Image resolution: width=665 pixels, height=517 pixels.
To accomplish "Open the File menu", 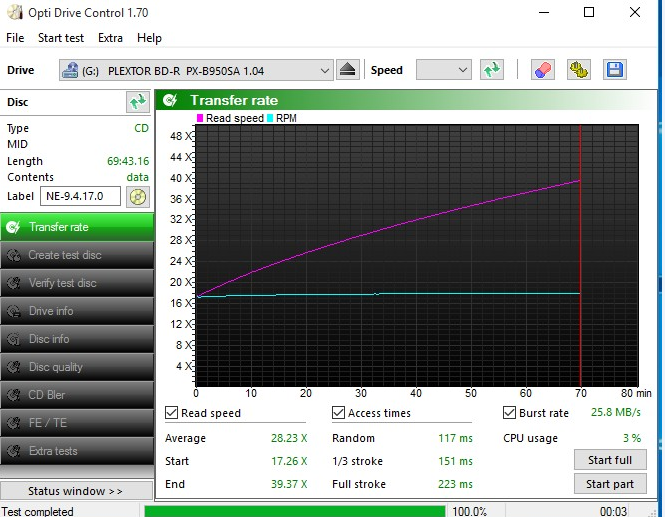I will pos(15,38).
